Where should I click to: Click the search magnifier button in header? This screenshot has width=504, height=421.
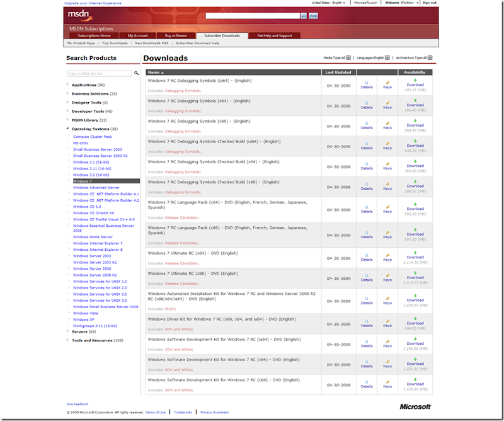(x=304, y=16)
